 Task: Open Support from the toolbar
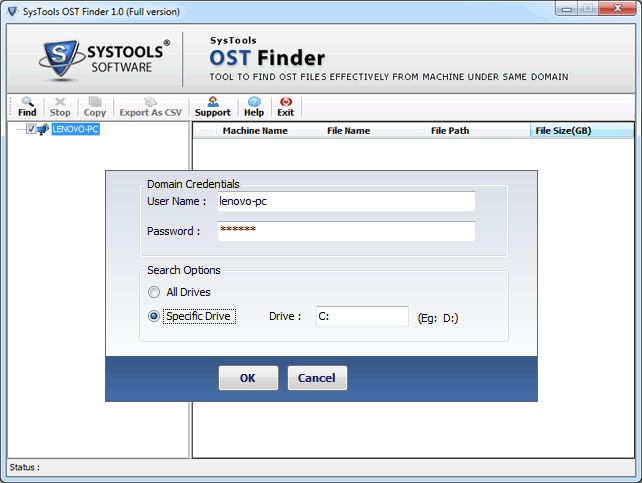pos(212,107)
